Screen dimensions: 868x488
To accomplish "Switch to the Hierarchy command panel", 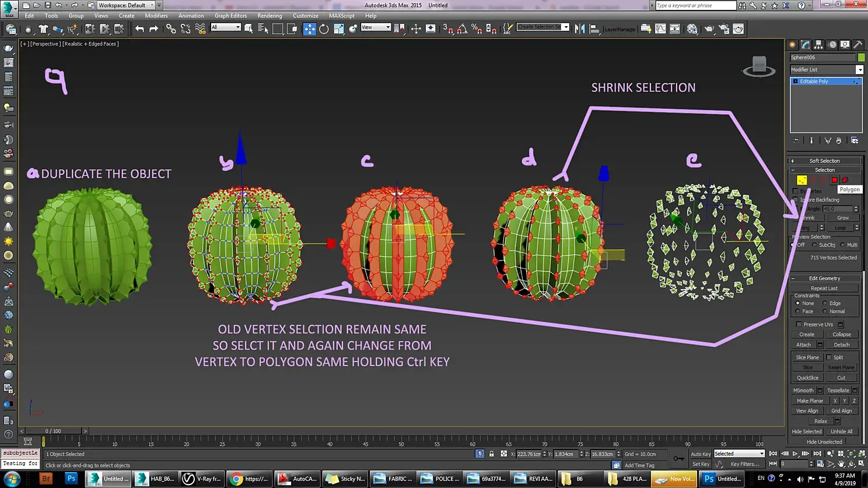I will [818, 44].
